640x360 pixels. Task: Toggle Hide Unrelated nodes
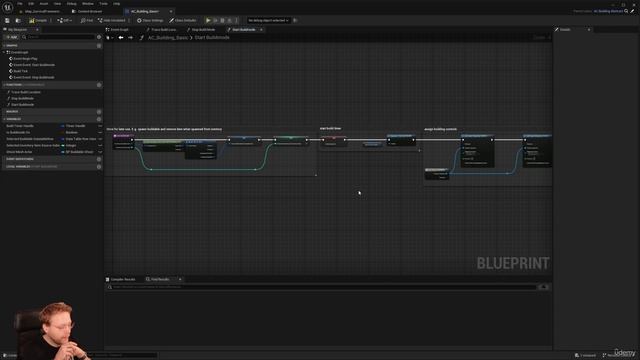pos(112,20)
